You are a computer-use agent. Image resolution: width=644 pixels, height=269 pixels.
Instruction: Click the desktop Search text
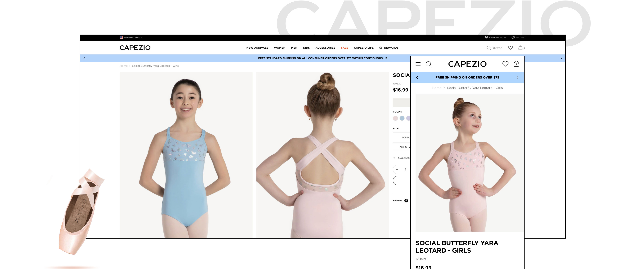[x=497, y=48]
